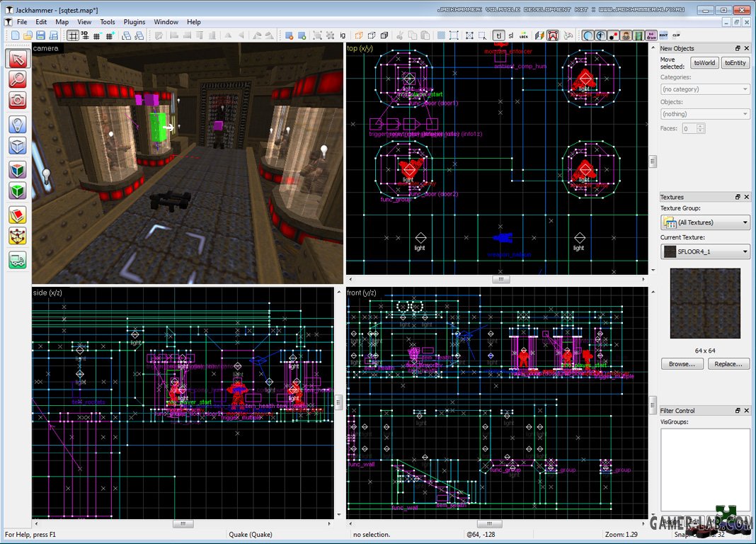Edit cordon bounds
Image resolution: width=756 pixels, height=544 pixels.
click(x=454, y=35)
